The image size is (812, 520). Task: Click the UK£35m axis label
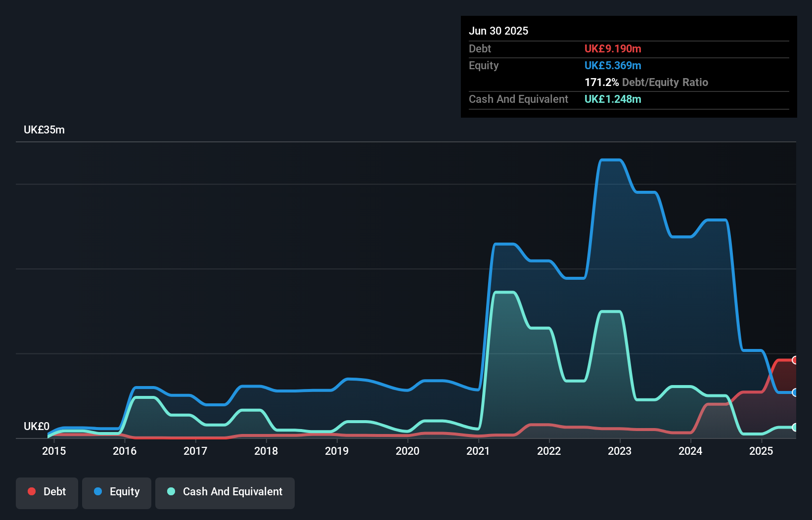44,130
